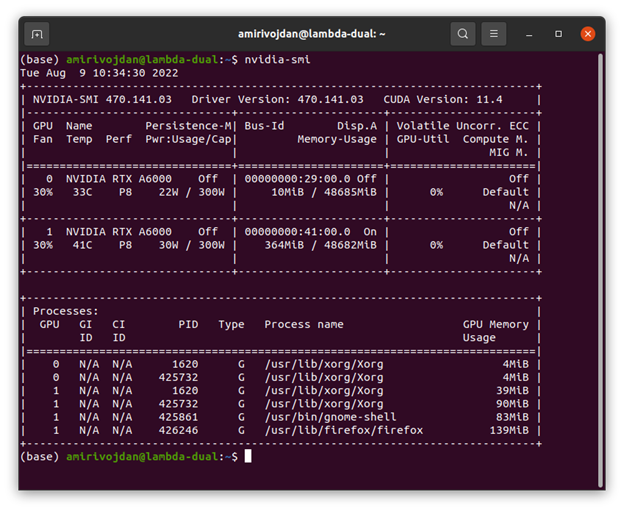Click the 33C temperature value

point(82,192)
